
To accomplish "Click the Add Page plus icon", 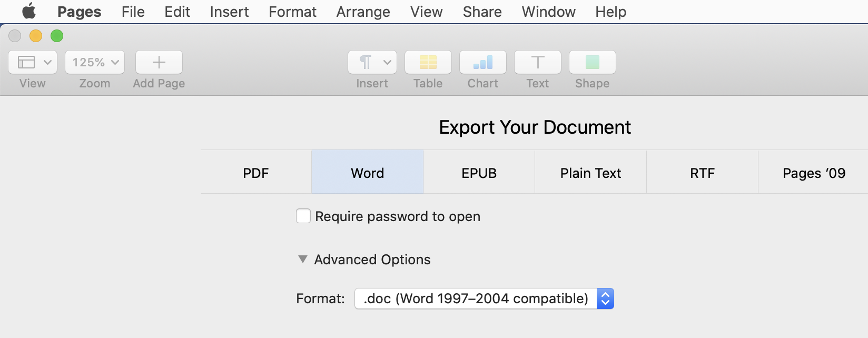I will click(x=159, y=62).
